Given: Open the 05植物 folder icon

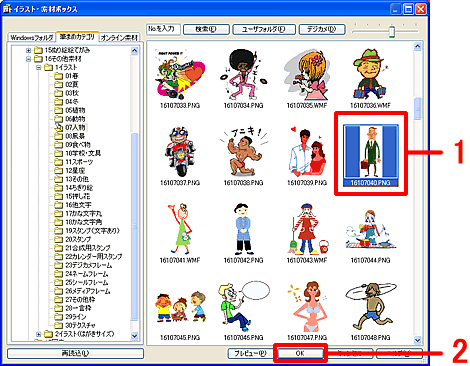Looking at the screenshot, I should [x=58, y=110].
